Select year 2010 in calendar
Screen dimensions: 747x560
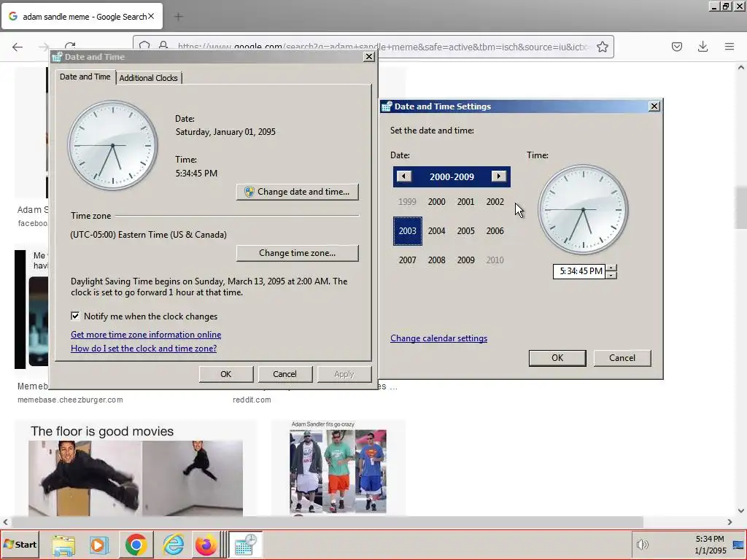pos(495,260)
